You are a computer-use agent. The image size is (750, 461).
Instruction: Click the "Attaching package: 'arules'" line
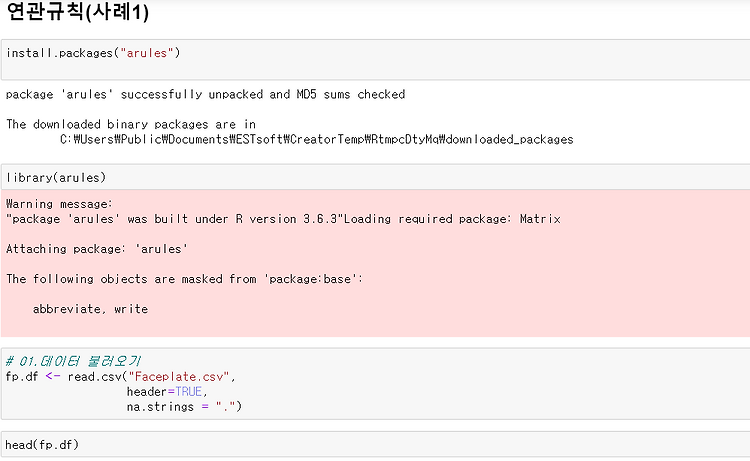(97, 249)
